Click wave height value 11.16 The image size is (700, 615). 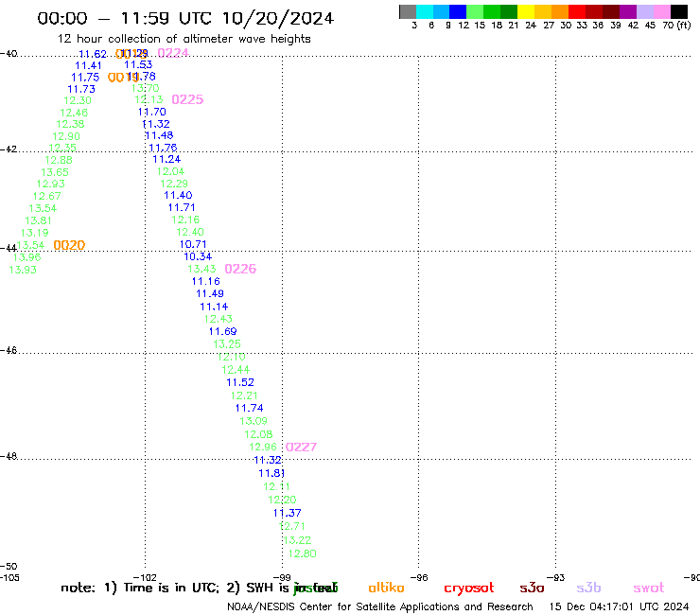(206, 281)
